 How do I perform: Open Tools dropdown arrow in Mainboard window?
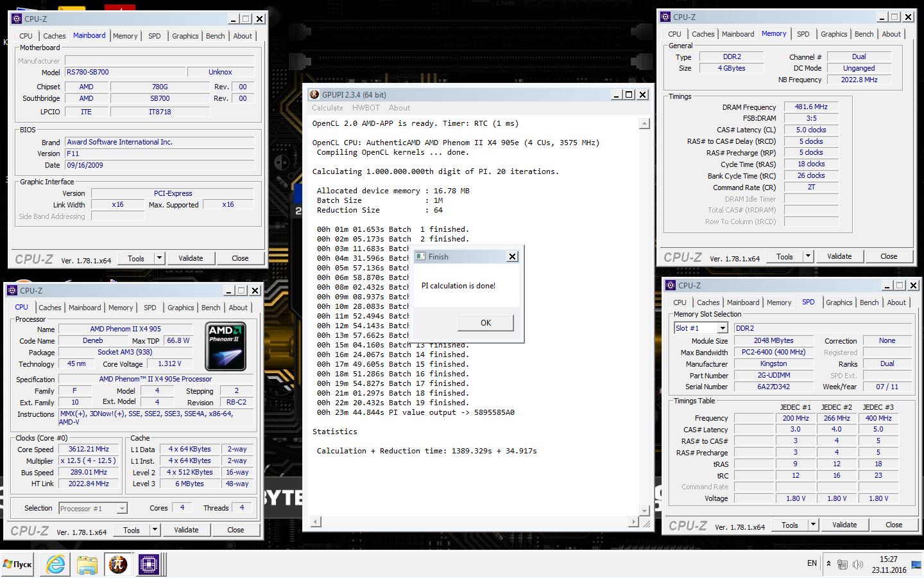click(159, 258)
